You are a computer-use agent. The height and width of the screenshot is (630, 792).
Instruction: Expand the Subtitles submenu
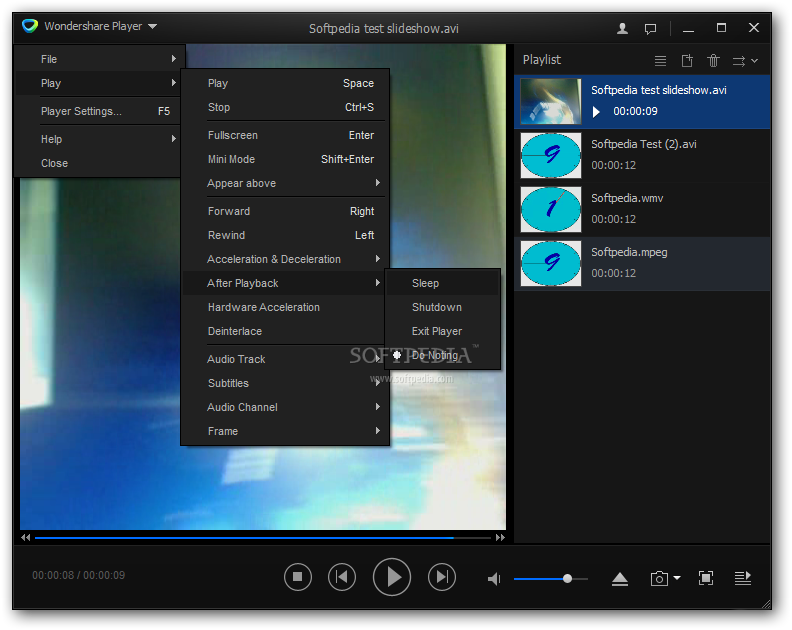[x=285, y=383]
